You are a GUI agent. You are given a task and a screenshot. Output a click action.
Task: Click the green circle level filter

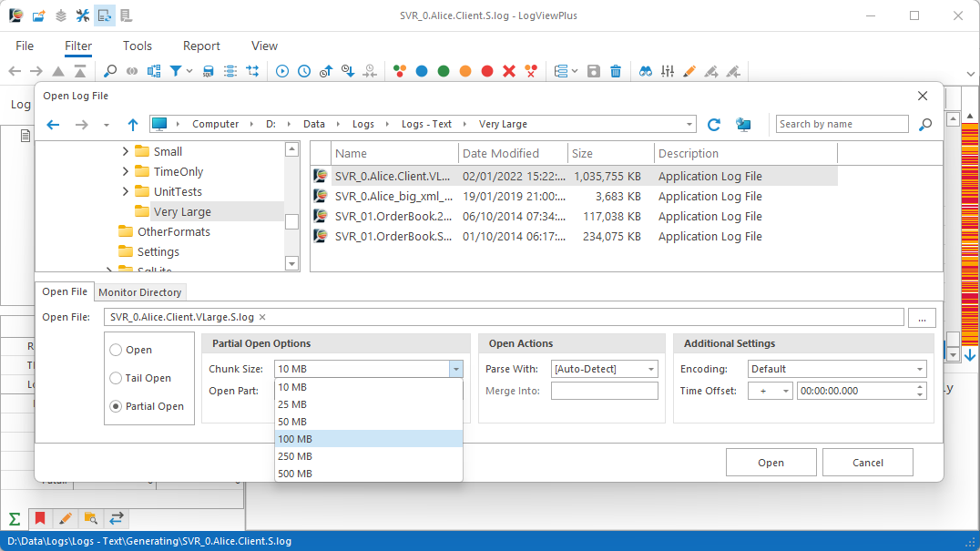[444, 71]
